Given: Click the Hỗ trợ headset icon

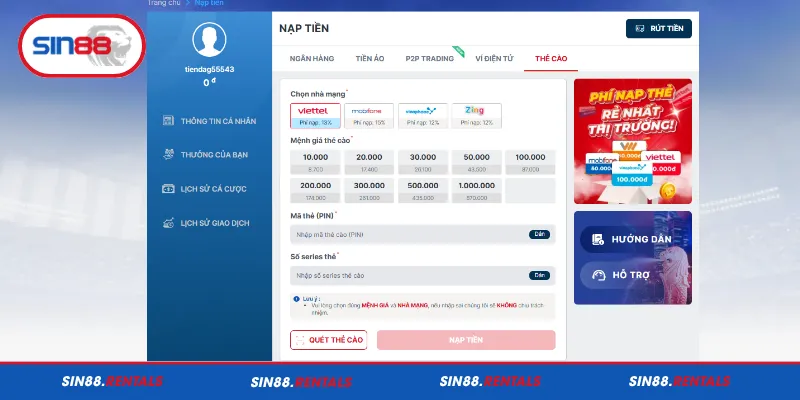Looking at the screenshot, I should [598, 276].
